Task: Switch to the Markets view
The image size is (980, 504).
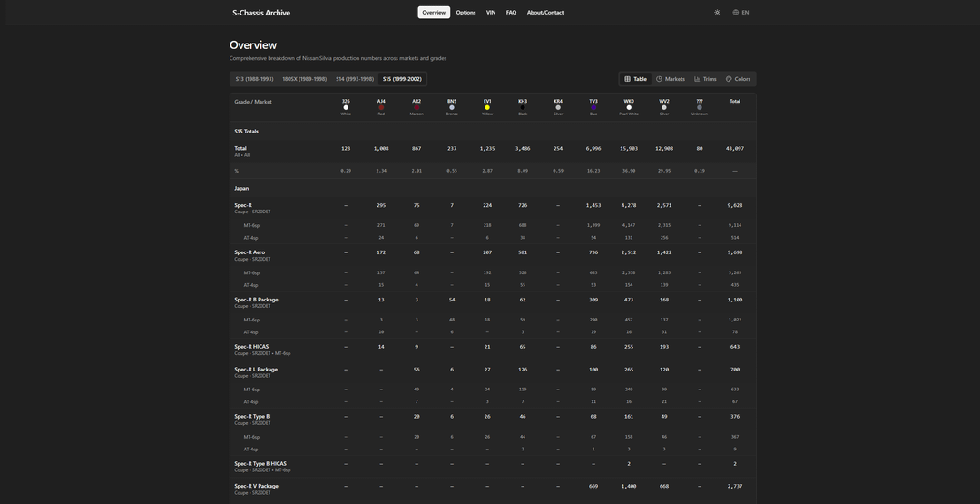Action: tap(671, 79)
